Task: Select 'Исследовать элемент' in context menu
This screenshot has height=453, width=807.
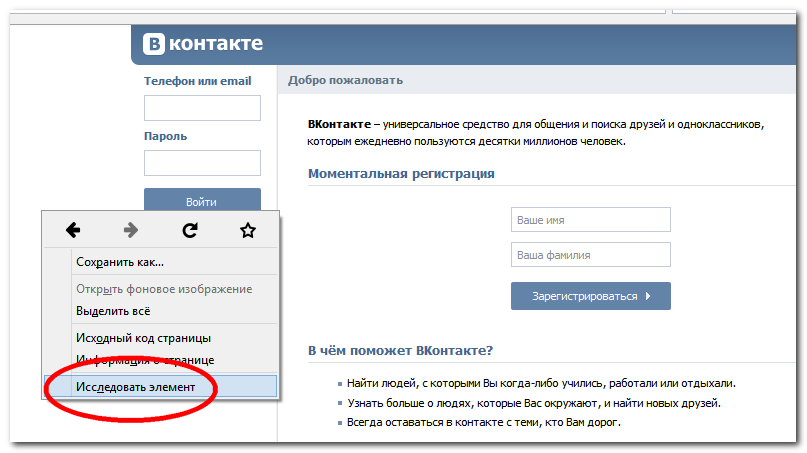Action: 161,387
